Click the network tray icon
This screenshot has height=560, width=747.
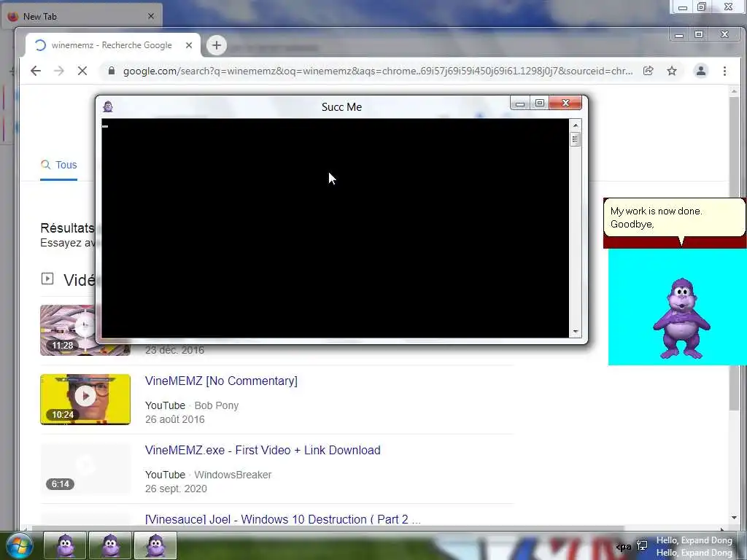click(642, 545)
